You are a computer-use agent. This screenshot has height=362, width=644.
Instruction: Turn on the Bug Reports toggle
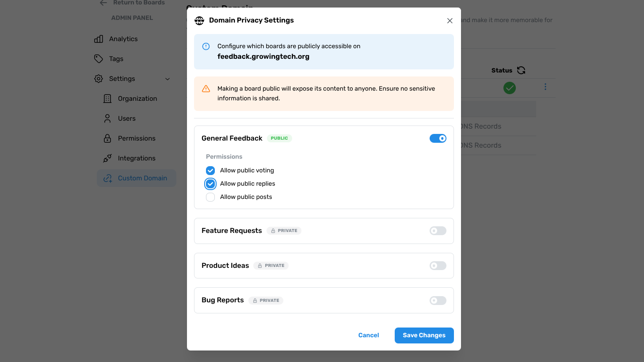click(x=438, y=301)
